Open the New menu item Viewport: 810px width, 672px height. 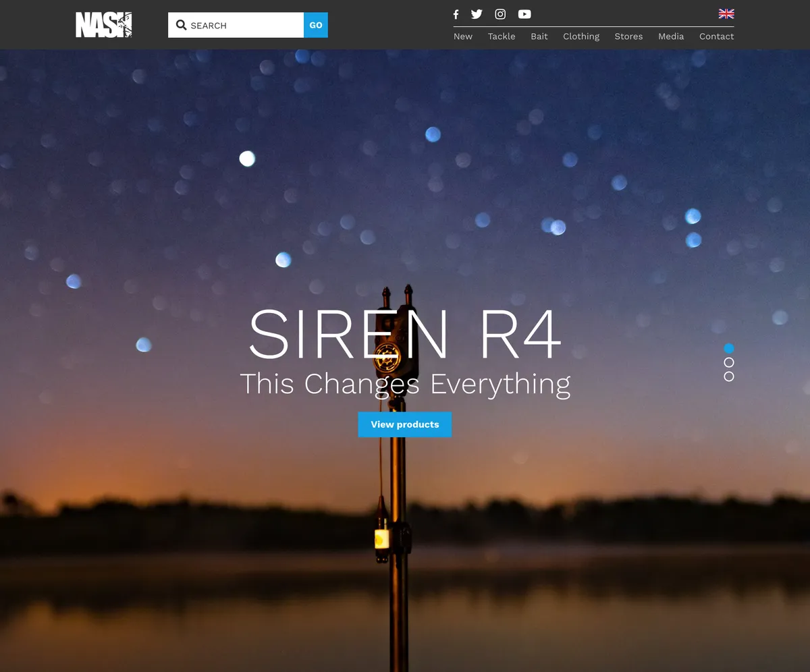pyautogui.click(x=463, y=36)
